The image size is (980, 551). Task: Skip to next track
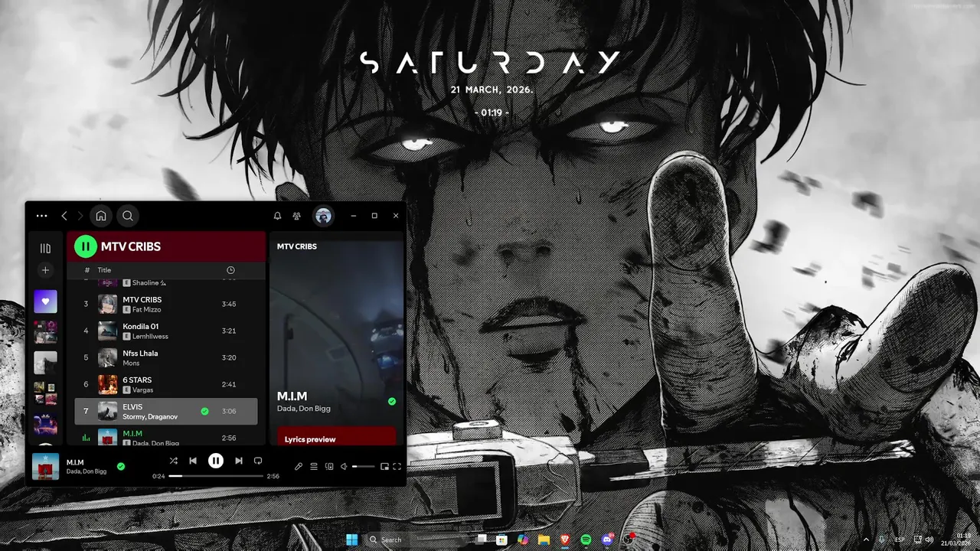pyautogui.click(x=239, y=461)
